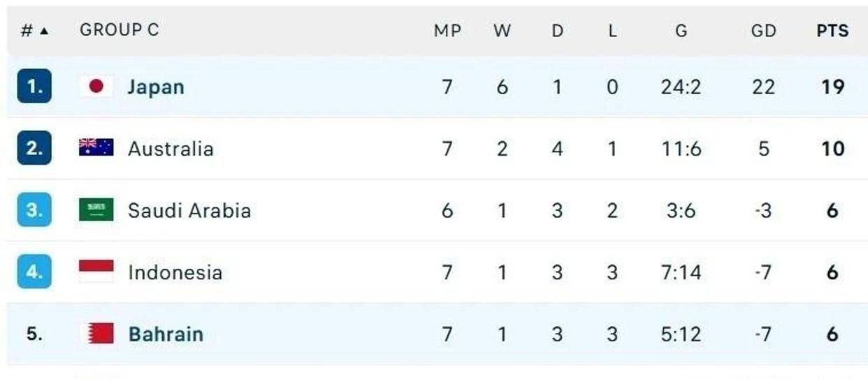Open the Bahrain team link
The width and height of the screenshot is (868, 379).
166,334
